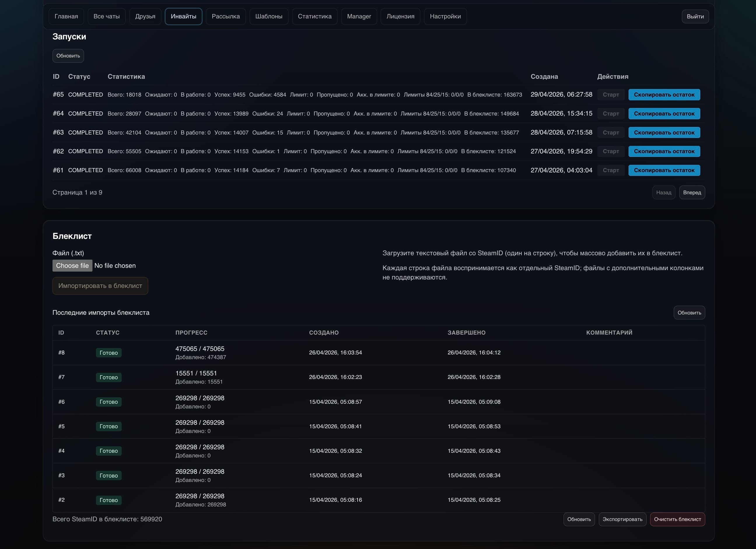
Task: Click the ЗАВЕРШЕНО column header
Action: 466,333
